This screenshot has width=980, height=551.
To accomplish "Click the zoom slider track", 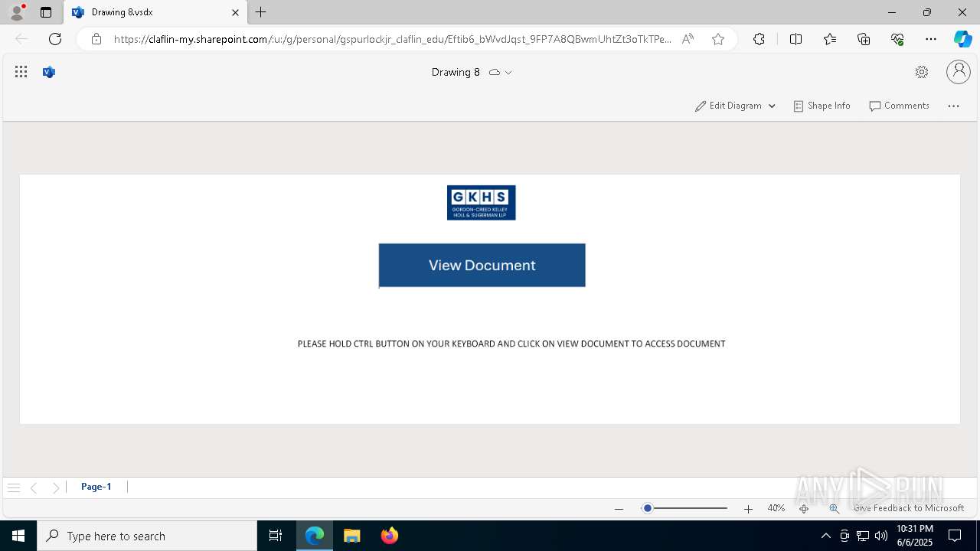I will (x=684, y=508).
